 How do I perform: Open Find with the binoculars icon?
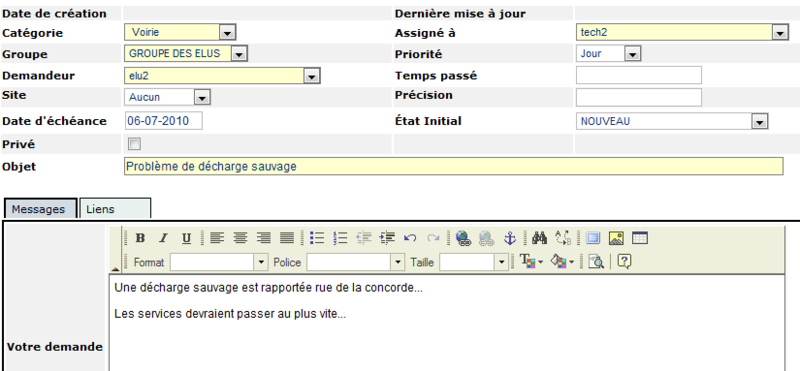click(x=539, y=238)
